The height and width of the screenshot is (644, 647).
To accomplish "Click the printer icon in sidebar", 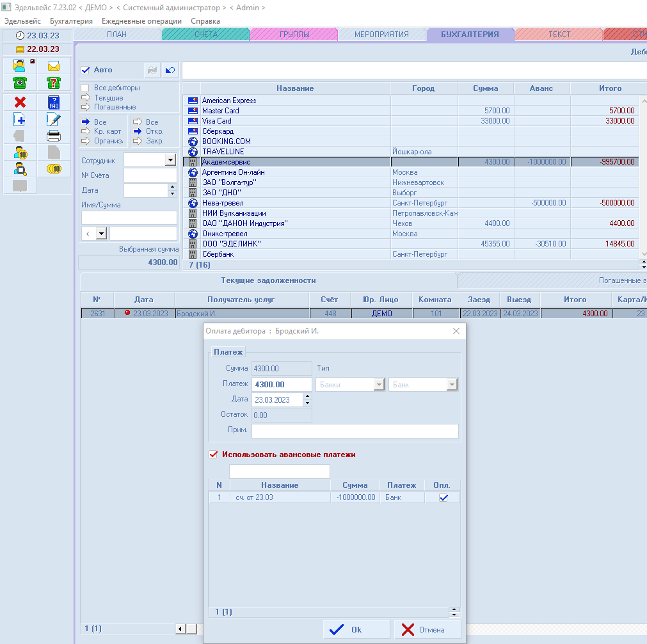I will pos(54,136).
